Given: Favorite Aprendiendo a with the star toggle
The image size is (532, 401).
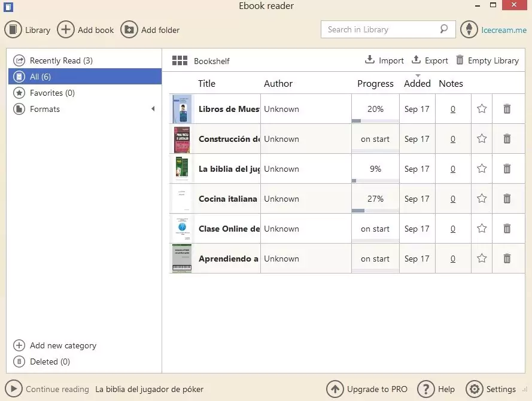Looking at the screenshot, I should click(x=481, y=258).
